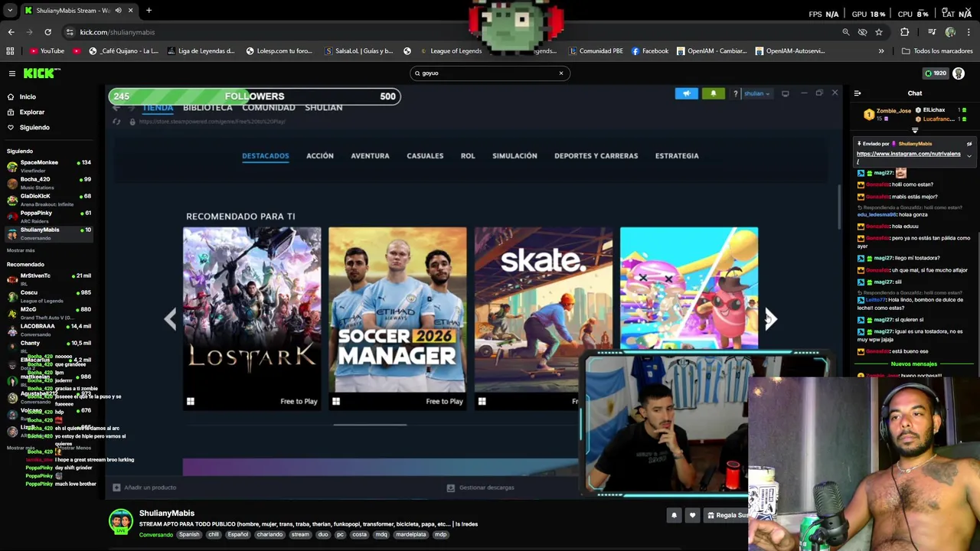Select Coscu recommended channel

tap(47, 295)
